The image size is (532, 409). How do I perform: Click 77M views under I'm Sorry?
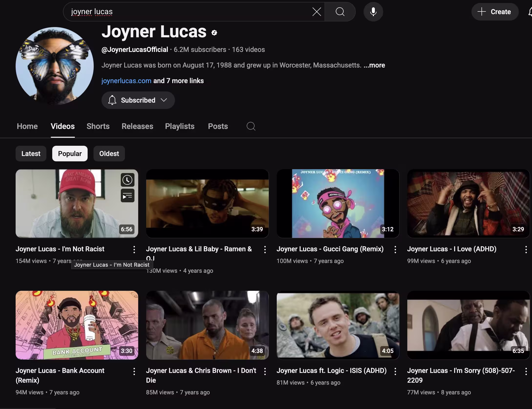tap(421, 392)
